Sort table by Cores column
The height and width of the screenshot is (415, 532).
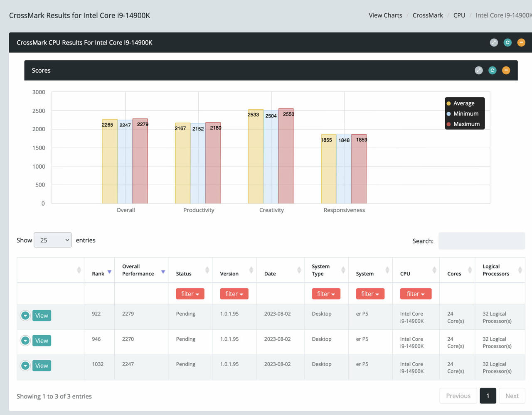pyautogui.click(x=457, y=270)
